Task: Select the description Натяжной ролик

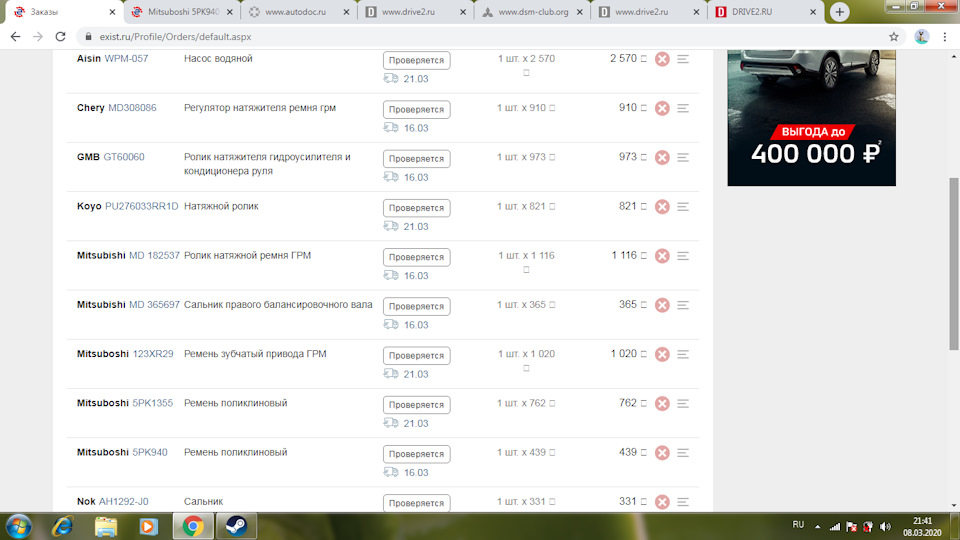Action: pyautogui.click(x=221, y=206)
